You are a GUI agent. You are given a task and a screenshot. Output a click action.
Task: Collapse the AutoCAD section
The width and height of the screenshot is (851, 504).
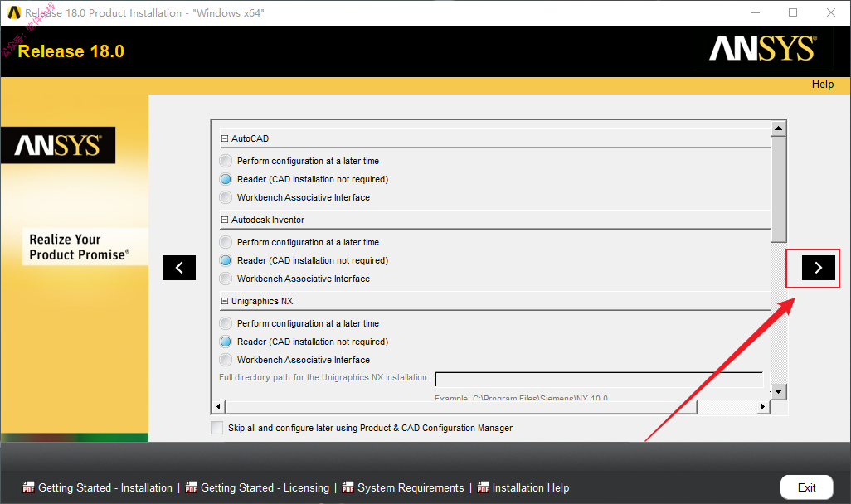point(225,138)
